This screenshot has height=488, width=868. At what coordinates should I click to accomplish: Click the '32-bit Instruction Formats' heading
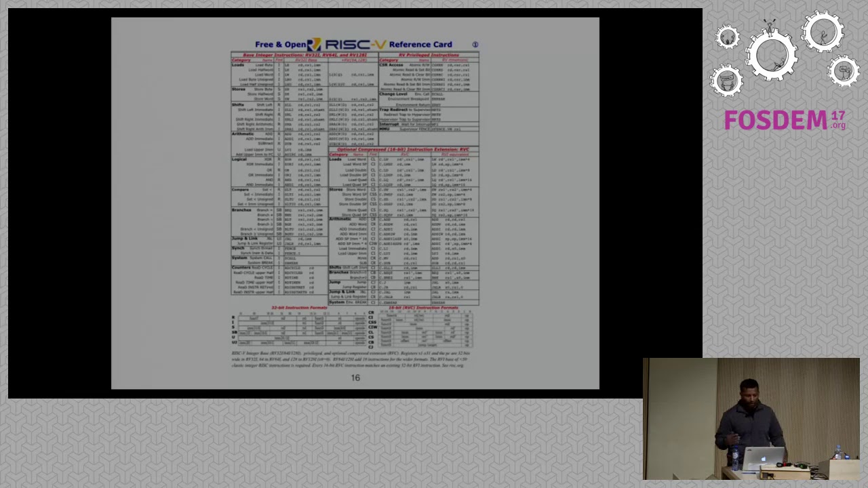(x=299, y=308)
